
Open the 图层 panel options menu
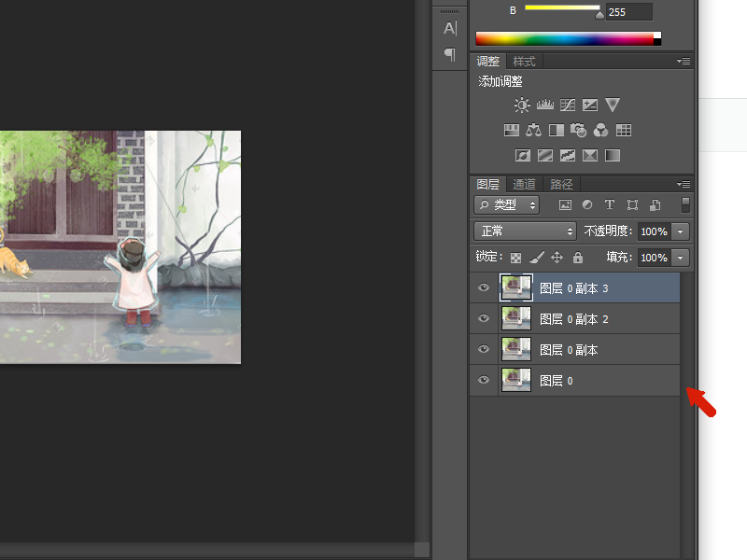(x=684, y=184)
